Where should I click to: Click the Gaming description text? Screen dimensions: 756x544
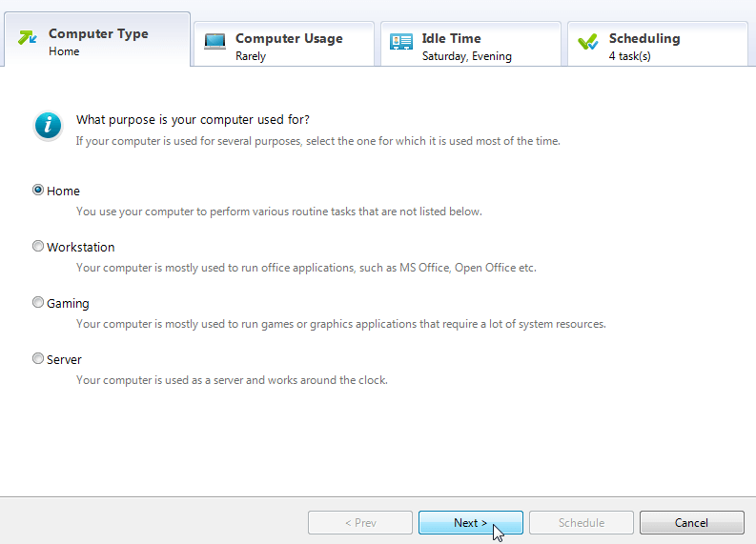point(340,324)
